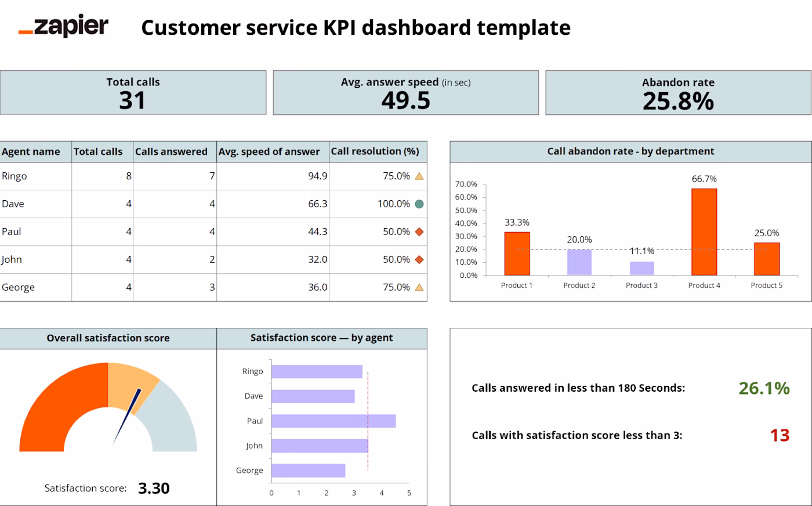Screen dimensions: 812x506
Task: Click George's avg speed value 36.0
Action: coord(317,287)
